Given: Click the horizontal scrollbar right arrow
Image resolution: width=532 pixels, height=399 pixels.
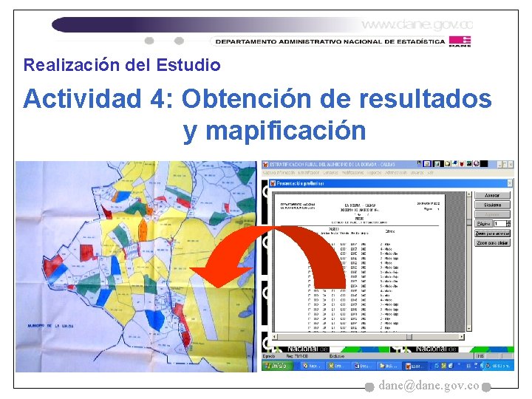Looking at the screenshot, I should [462, 337].
